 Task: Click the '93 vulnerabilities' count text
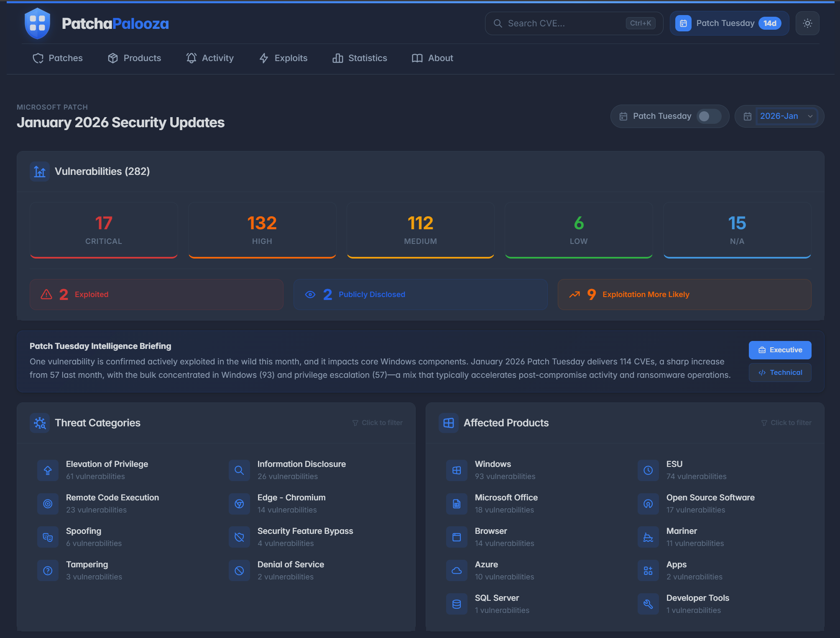click(x=505, y=477)
